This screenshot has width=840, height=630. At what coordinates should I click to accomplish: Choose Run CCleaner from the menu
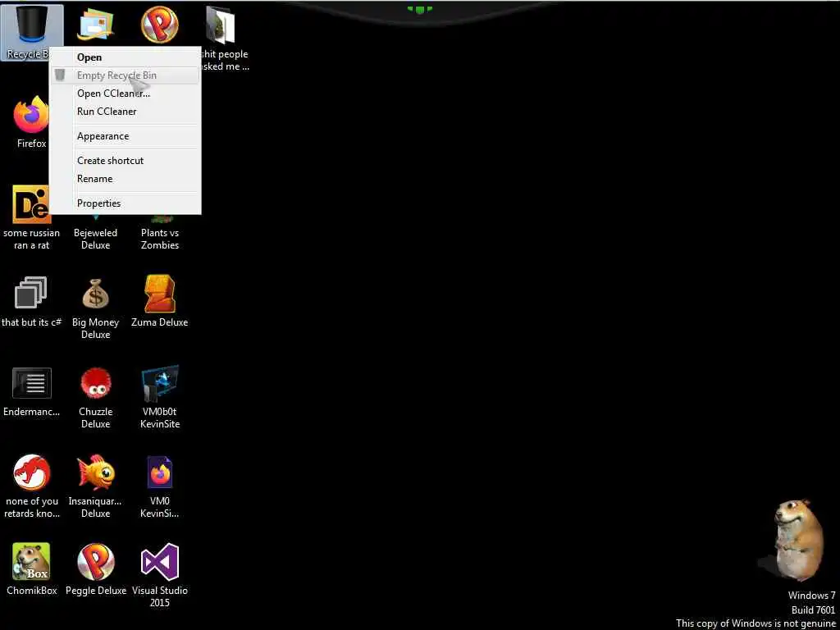(125, 112)
